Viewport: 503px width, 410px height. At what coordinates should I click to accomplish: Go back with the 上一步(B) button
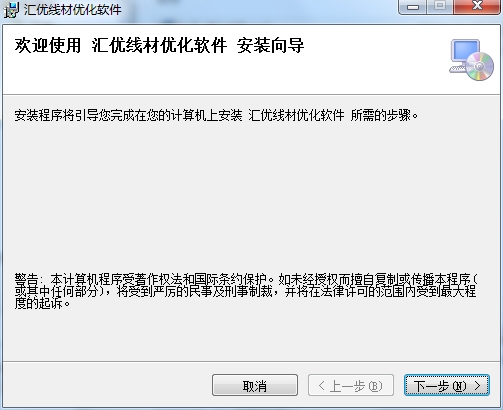click(x=351, y=385)
